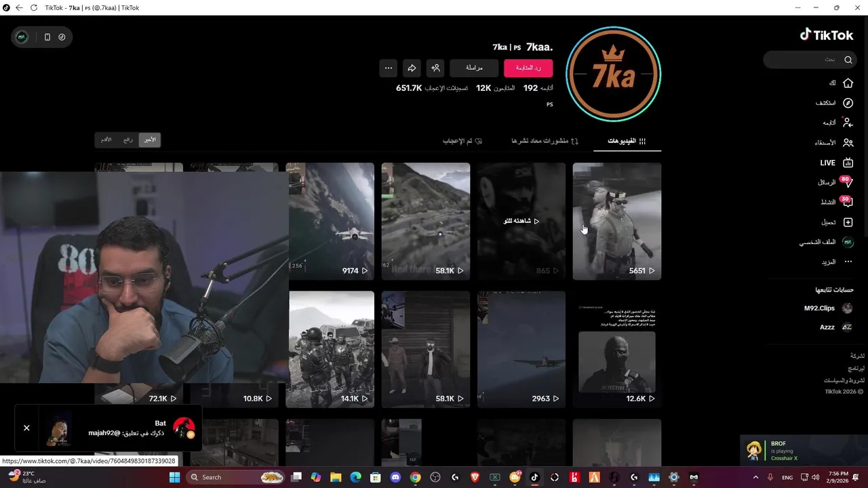The image size is (868, 488).
Task: Click the 7ka profile avatar
Action: [613, 74]
